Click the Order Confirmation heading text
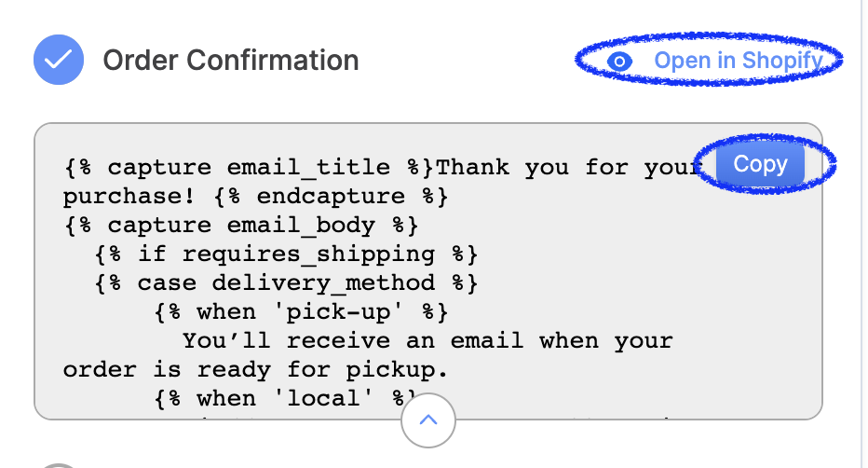The height and width of the screenshot is (468, 868). pyautogui.click(x=231, y=61)
